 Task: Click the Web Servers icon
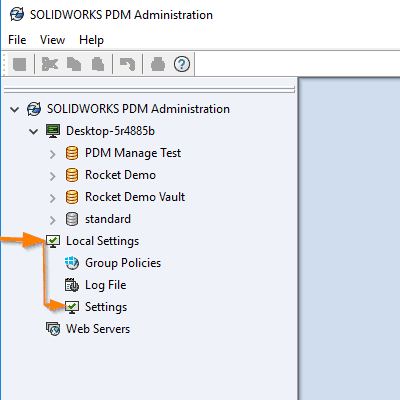[x=53, y=329]
